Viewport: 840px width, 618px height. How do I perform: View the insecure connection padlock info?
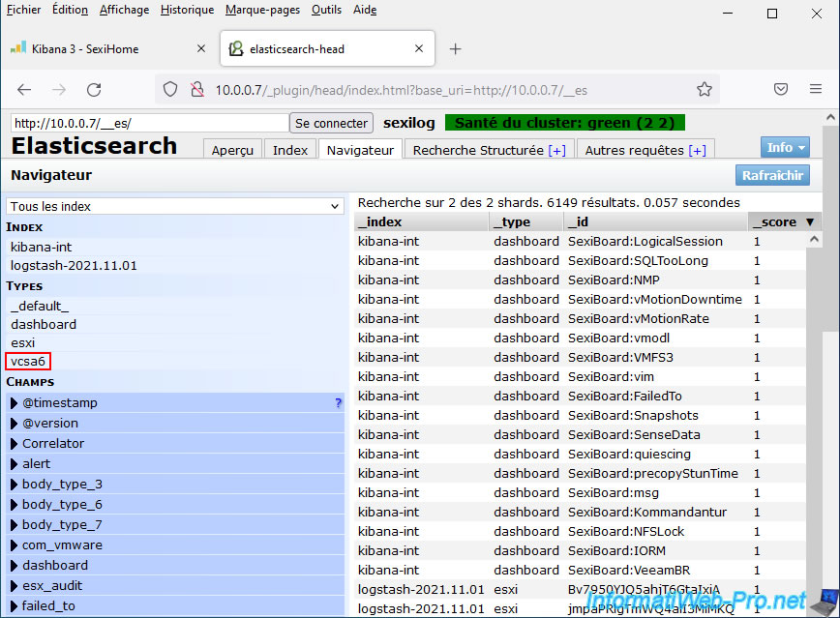pyautogui.click(x=197, y=89)
